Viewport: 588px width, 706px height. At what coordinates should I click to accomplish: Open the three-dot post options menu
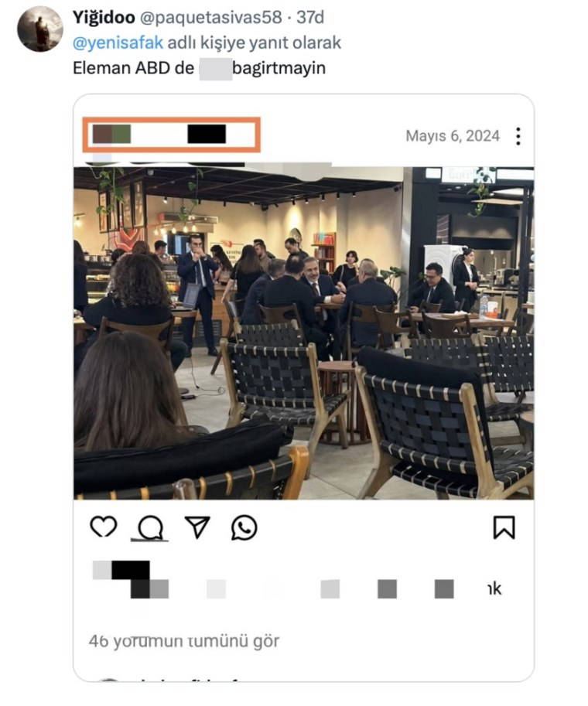(518, 136)
